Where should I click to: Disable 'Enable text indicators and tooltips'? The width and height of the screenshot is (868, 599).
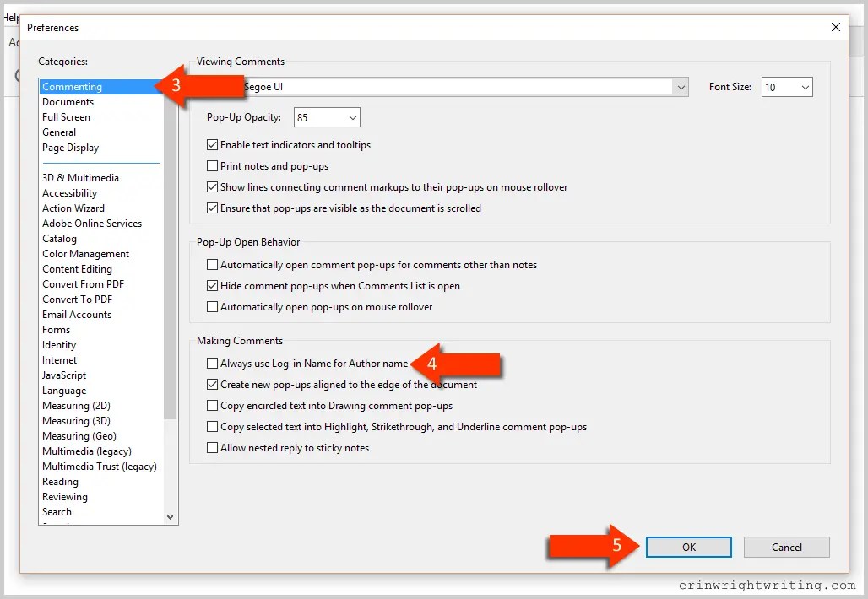212,144
